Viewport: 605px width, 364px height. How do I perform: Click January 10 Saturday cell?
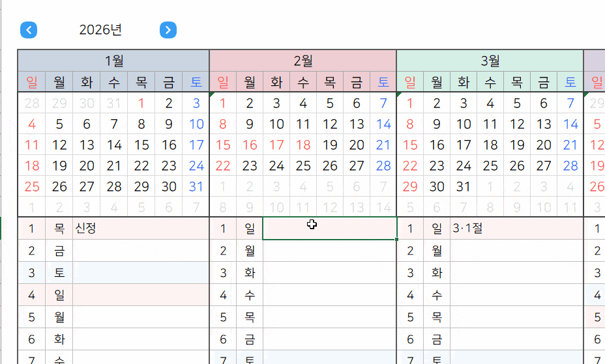click(x=196, y=124)
